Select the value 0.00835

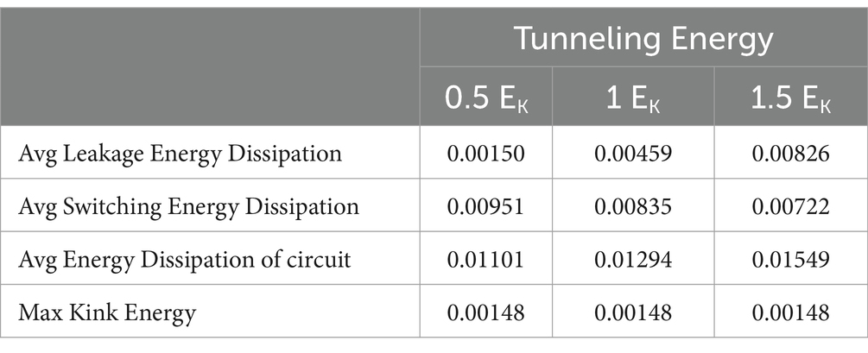pos(633,206)
